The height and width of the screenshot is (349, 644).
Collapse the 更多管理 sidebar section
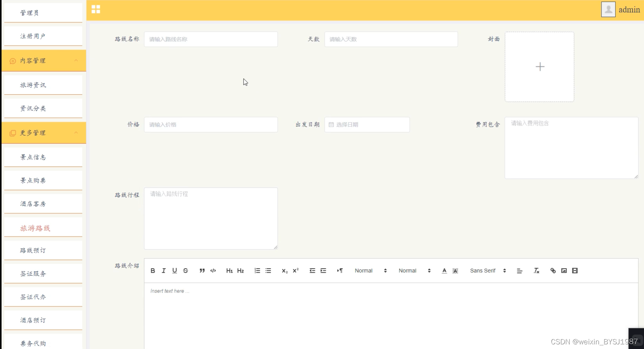pos(44,133)
